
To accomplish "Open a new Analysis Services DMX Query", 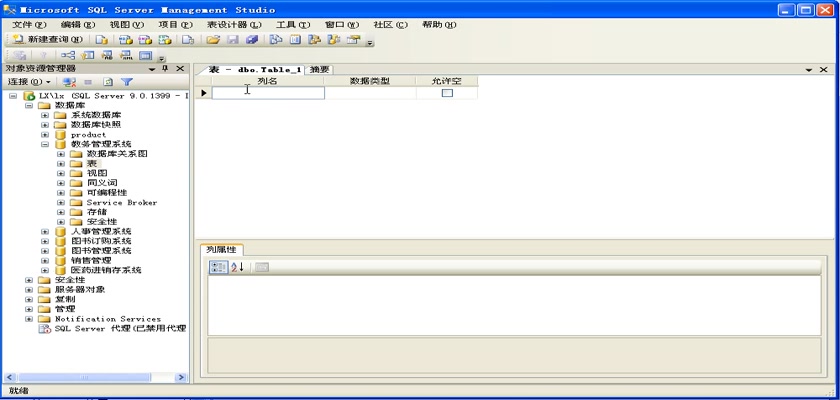I will tap(145, 40).
